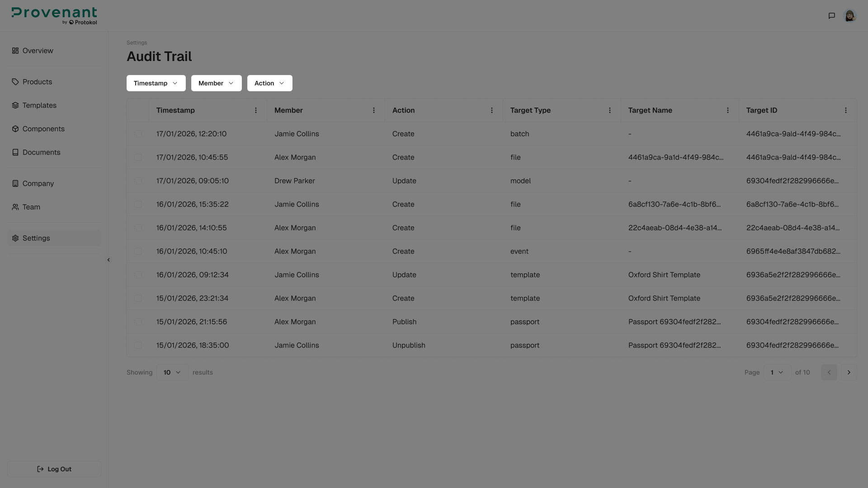868x488 pixels.
Task: Expand the Timestamp filter dropdown
Action: (x=156, y=83)
